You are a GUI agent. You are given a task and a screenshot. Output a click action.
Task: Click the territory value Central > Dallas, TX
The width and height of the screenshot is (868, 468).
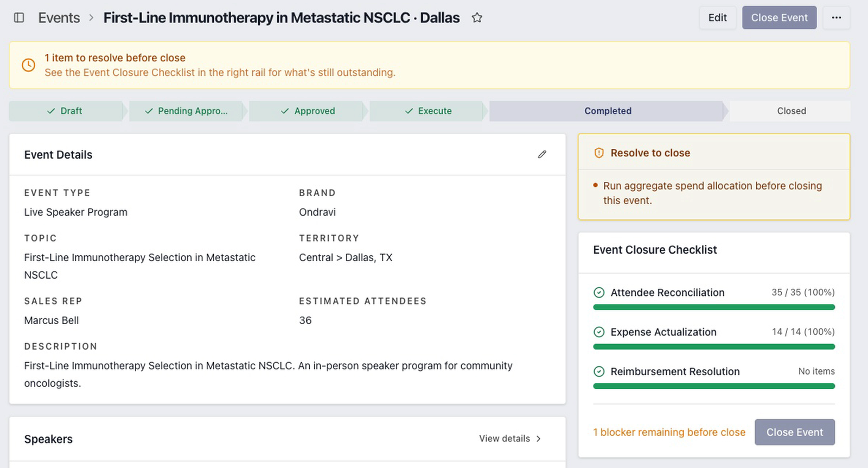[x=346, y=258]
